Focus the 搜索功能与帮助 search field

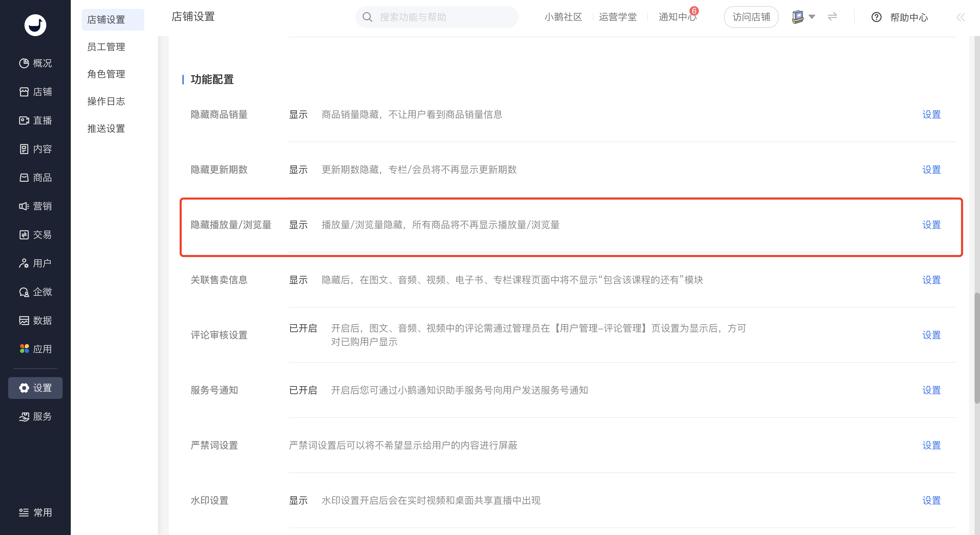[437, 17]
